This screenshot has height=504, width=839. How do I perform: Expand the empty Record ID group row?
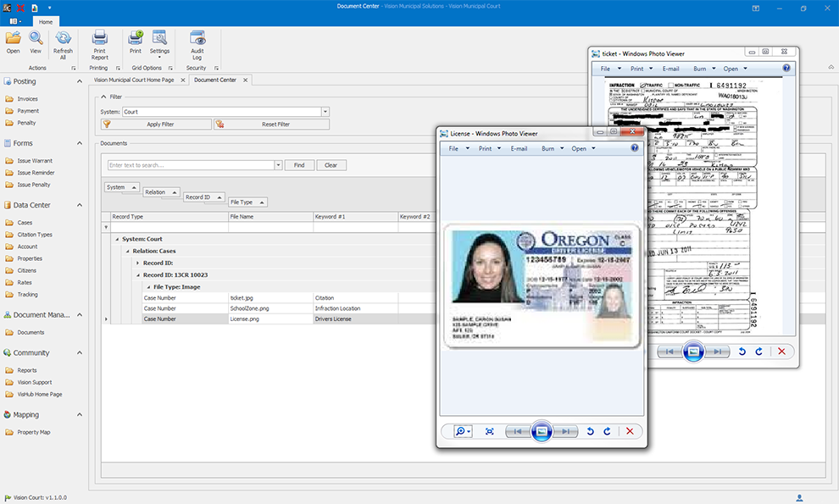pos(137,263)
